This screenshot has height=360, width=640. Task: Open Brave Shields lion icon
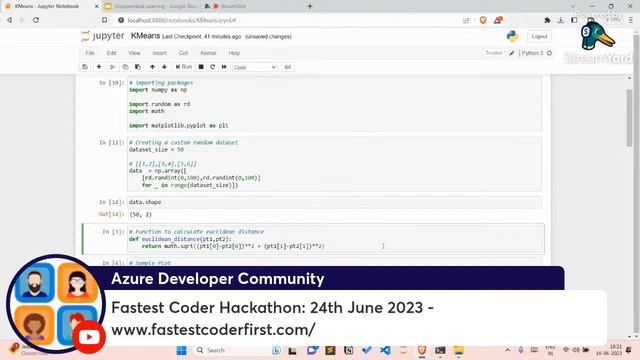[x=483, y=20]
